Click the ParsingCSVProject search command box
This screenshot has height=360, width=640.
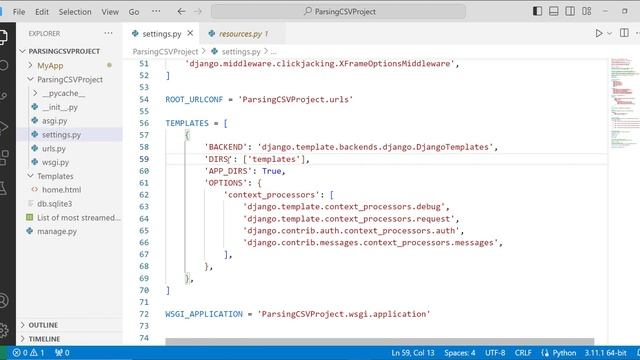click(338, 11)
